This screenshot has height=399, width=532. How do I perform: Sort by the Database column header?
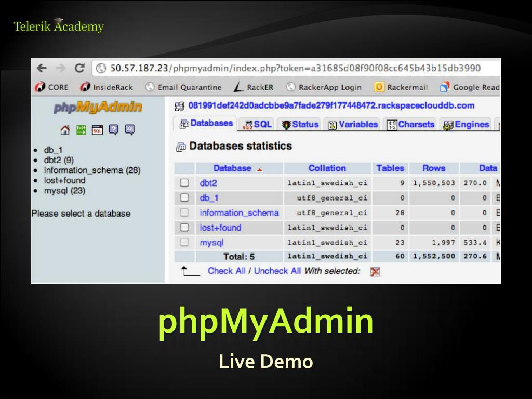tap(232, 168)
